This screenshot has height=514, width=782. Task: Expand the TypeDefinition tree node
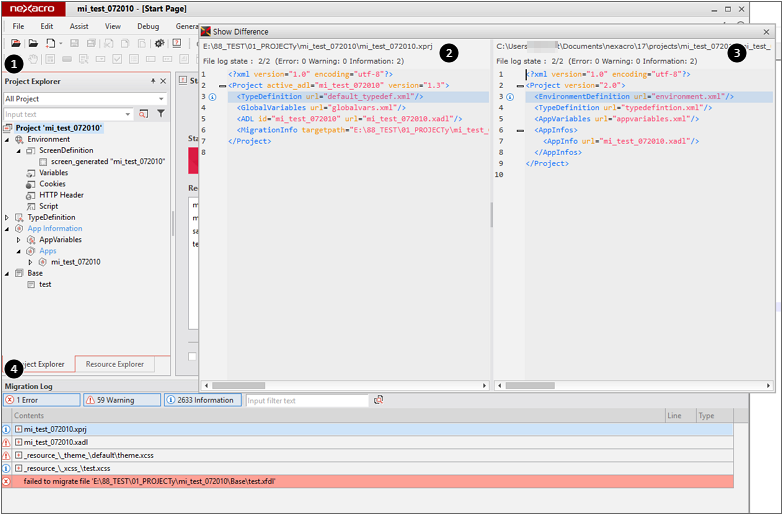8,217
